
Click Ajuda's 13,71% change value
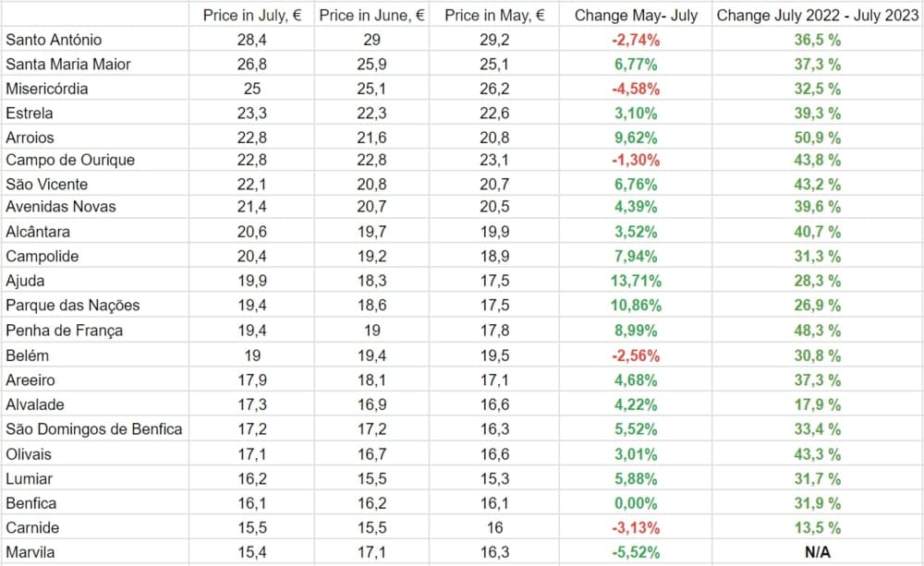click(x=634, y=281)
